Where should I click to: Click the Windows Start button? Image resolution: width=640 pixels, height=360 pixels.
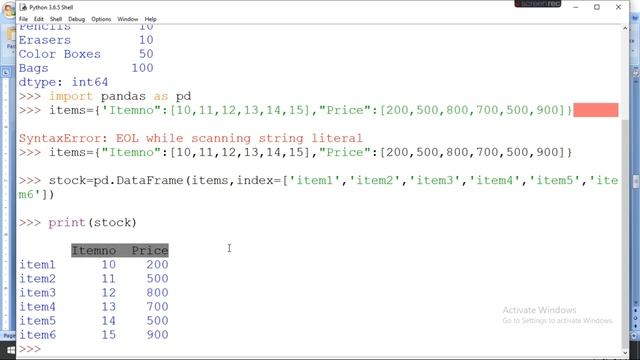(10, 350)
